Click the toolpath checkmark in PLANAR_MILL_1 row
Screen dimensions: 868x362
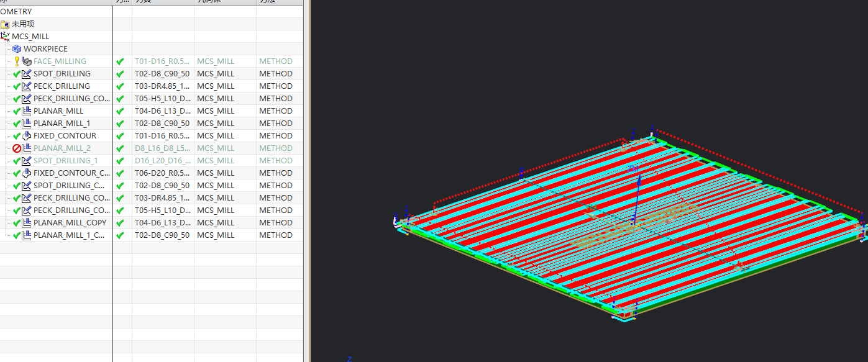(121, 124)
